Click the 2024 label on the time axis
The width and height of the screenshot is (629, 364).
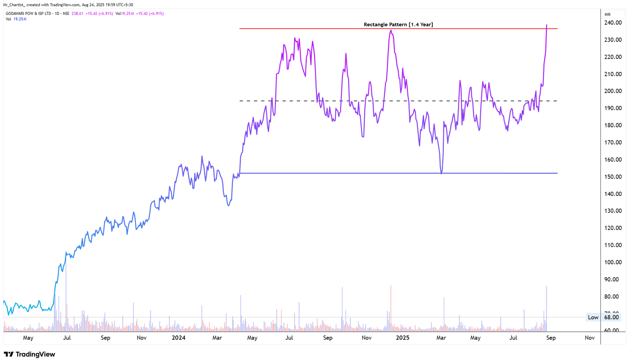(179, 338)
